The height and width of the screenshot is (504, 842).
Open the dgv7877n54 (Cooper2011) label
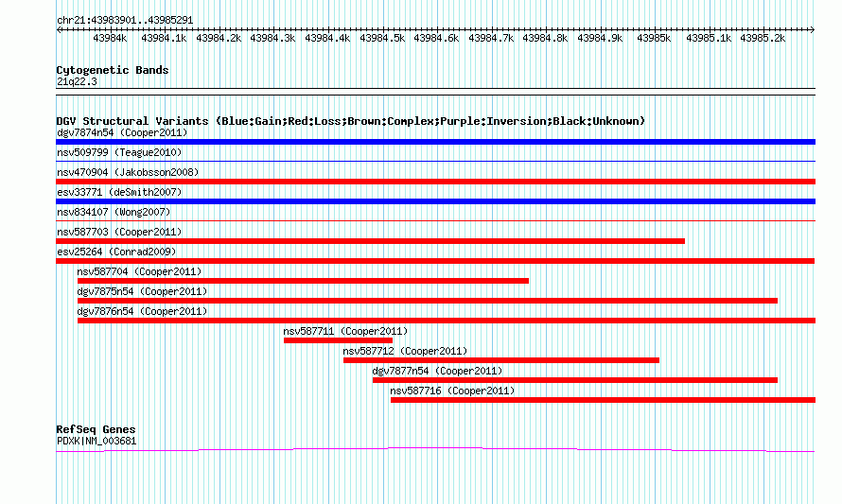pos(437,371)
